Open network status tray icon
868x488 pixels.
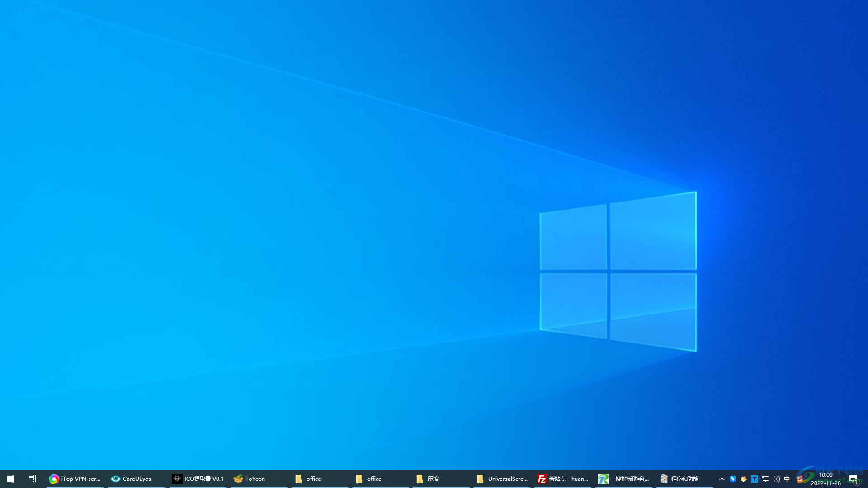point(765,479)
